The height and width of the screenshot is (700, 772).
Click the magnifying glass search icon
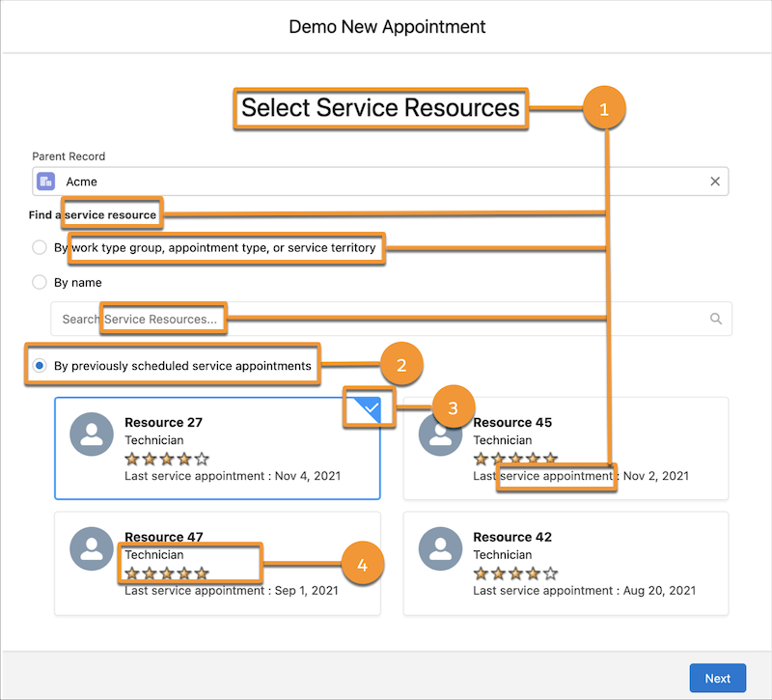(x=715, y=318)
